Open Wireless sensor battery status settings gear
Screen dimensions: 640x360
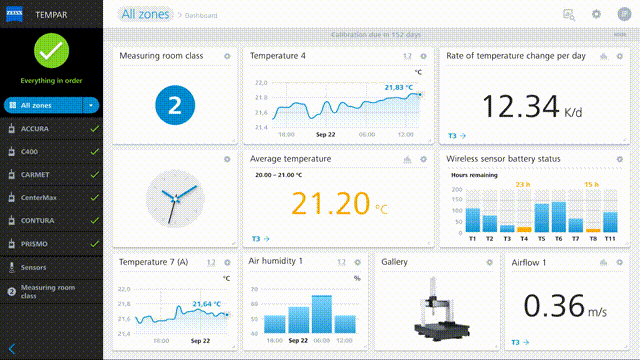pos(620,159)
